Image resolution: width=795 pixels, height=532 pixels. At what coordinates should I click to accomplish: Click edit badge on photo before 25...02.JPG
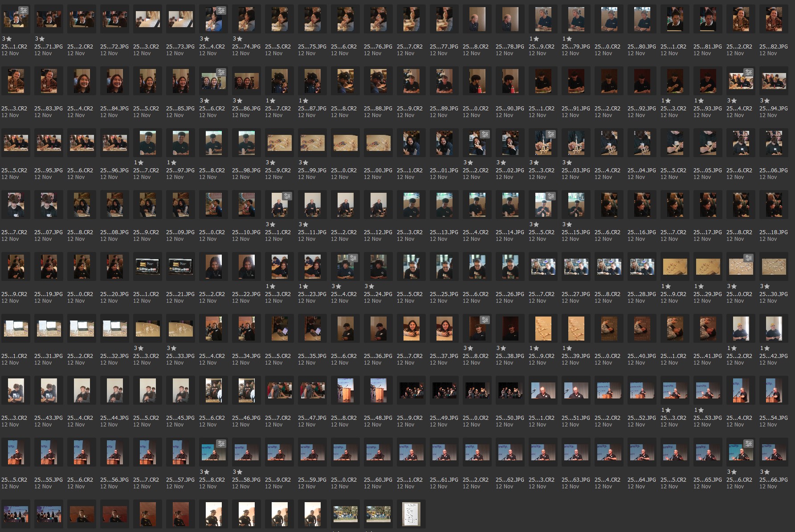pos(485,134)
